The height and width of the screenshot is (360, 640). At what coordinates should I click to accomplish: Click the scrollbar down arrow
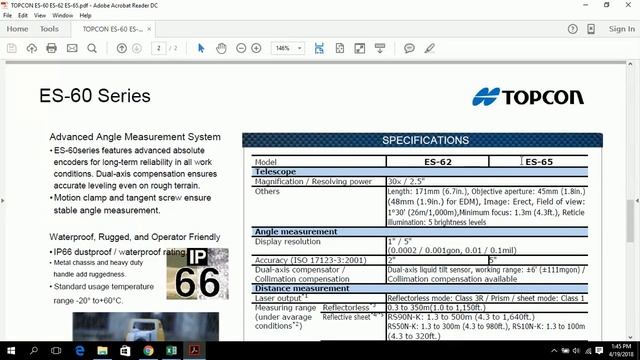(x=630, y=337)
